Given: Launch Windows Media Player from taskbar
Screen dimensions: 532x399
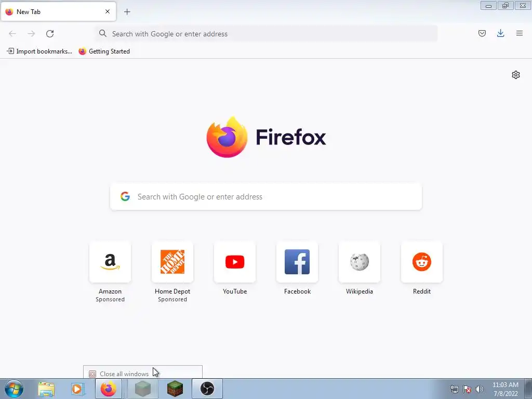Looking at the screenshot, I should point(77,389).
